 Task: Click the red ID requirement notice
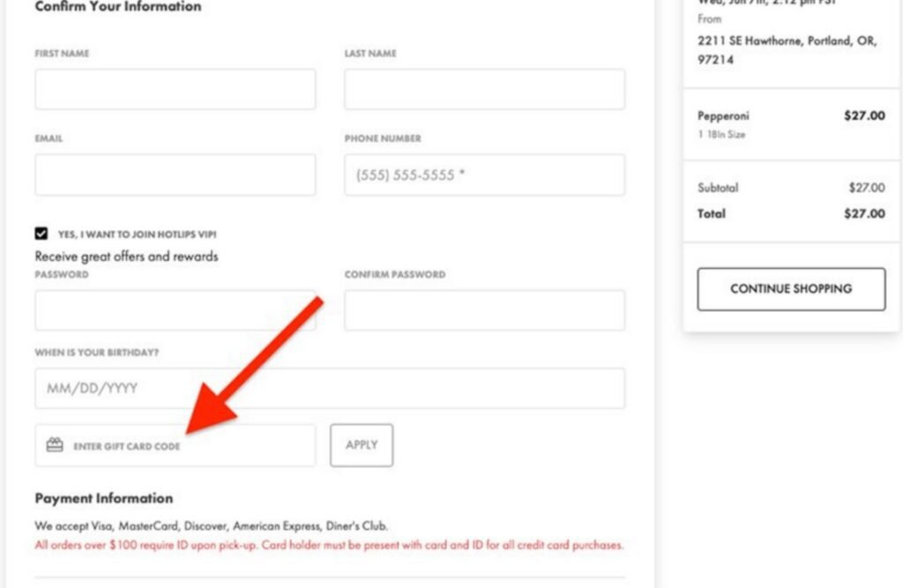point(329,545)
